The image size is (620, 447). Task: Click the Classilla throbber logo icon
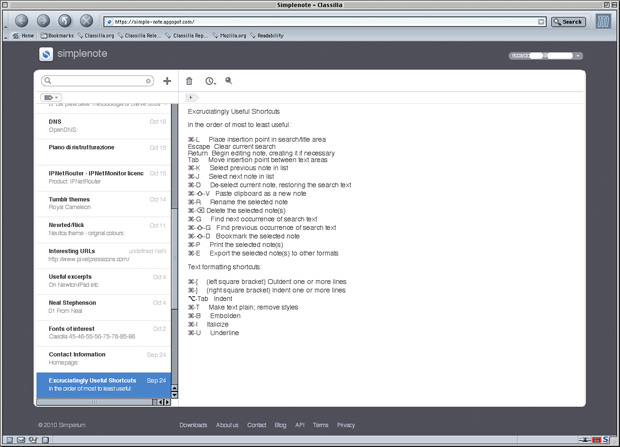(603, 21)
